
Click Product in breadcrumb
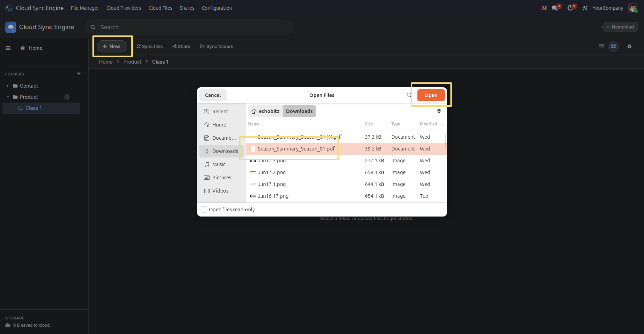[132, 62]
